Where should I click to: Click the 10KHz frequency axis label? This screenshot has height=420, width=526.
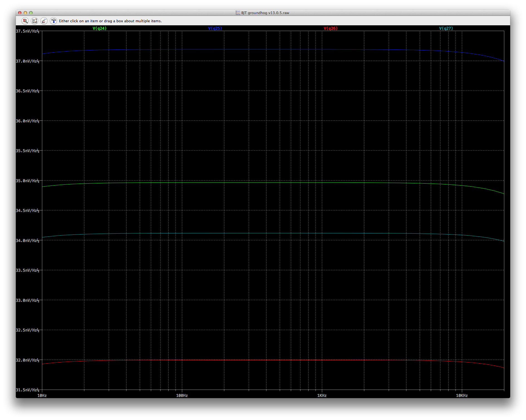462,396
